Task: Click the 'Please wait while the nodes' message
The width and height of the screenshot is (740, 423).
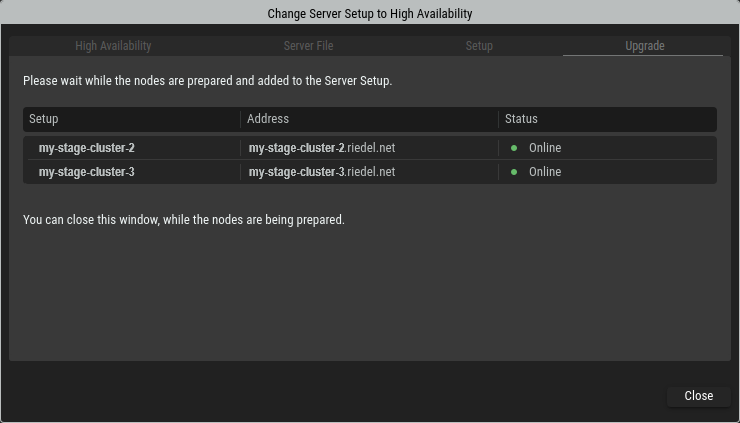Action: 207,81
